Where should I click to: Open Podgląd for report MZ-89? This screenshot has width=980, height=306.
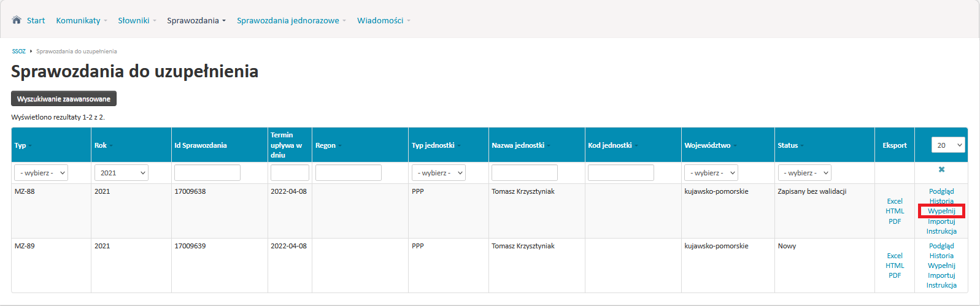coord(941,246)
